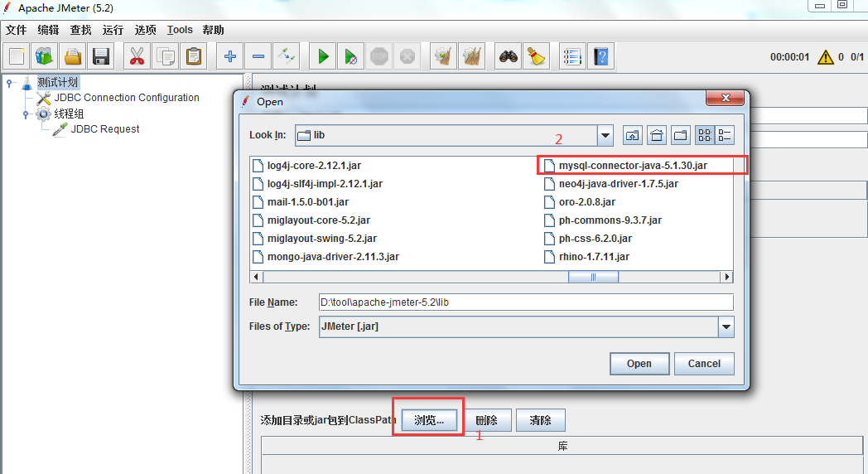This screenshot has width=868, height=474.
Task: Select neo4j-java-driver-1.7.5.jar file
Action: [611, 184]
